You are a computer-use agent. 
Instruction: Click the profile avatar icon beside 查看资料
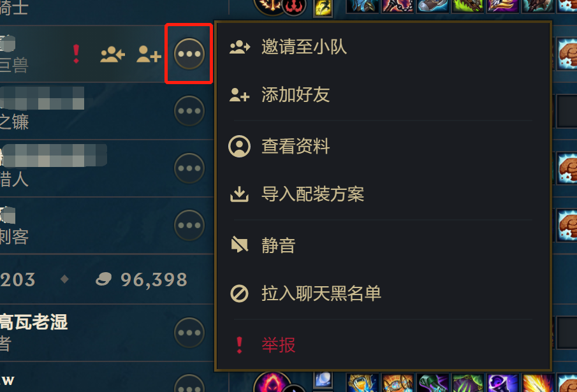click(240, 147)
